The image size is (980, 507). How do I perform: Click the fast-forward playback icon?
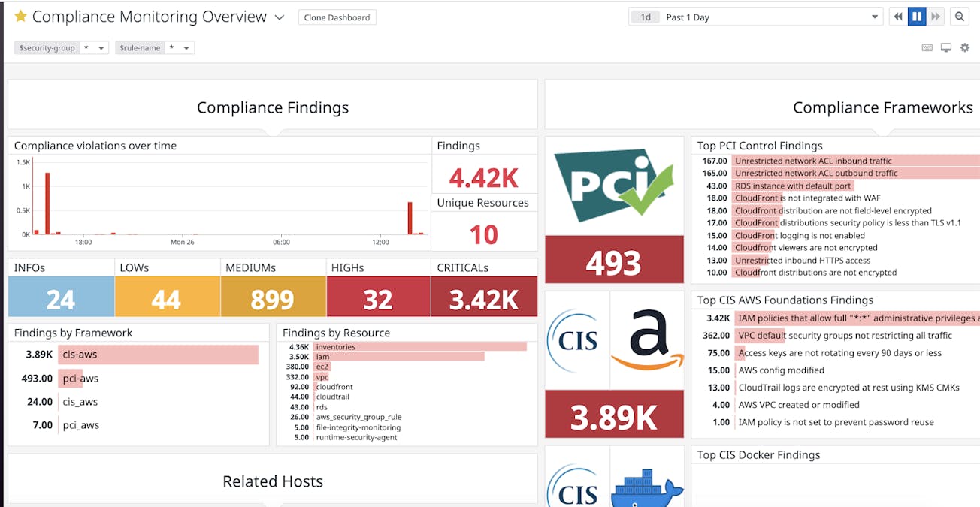pyautogui.click(x=934, y=16)
